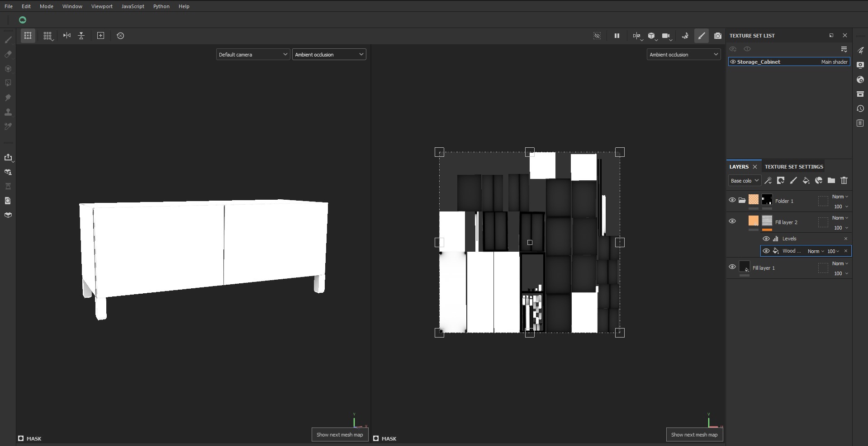Click the reset transform icon
This screenshot has width=868, height=446.
coord(120,36)
